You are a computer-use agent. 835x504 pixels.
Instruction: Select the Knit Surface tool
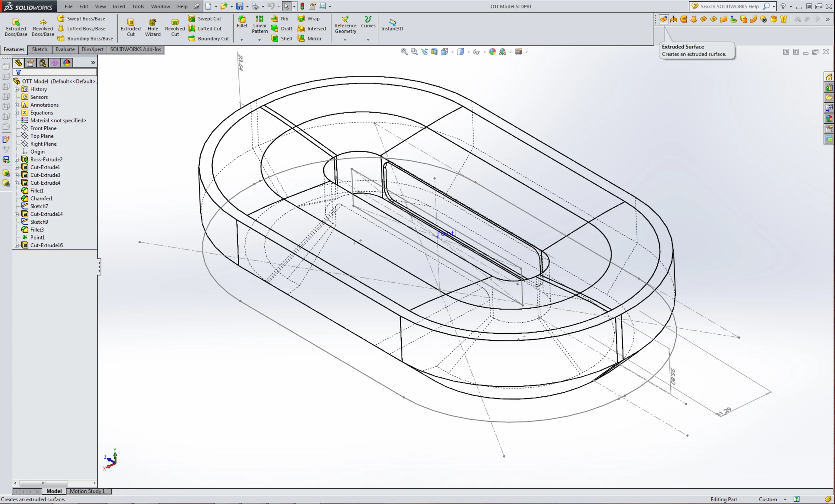pos(784,19)
